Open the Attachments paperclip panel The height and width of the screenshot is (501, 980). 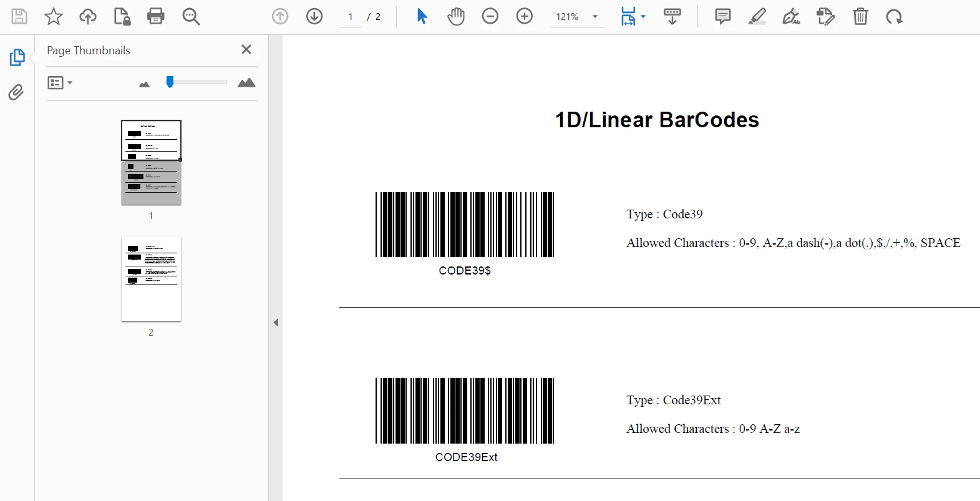[x=16, y=92]
